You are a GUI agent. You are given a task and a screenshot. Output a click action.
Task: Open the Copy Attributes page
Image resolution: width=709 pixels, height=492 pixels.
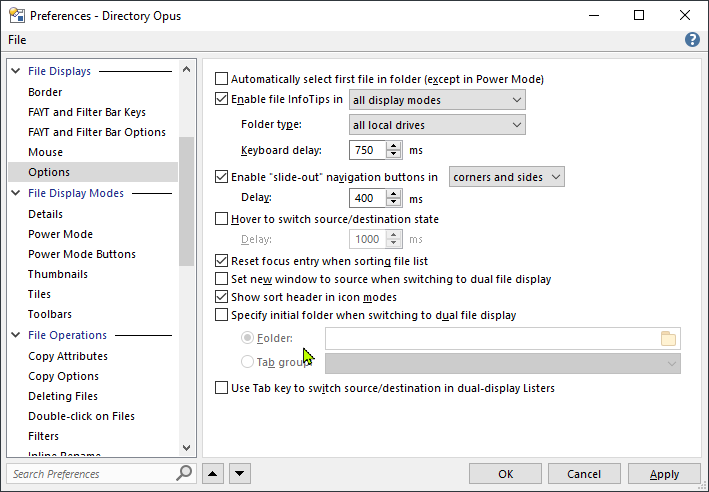(x=68, y=356)
